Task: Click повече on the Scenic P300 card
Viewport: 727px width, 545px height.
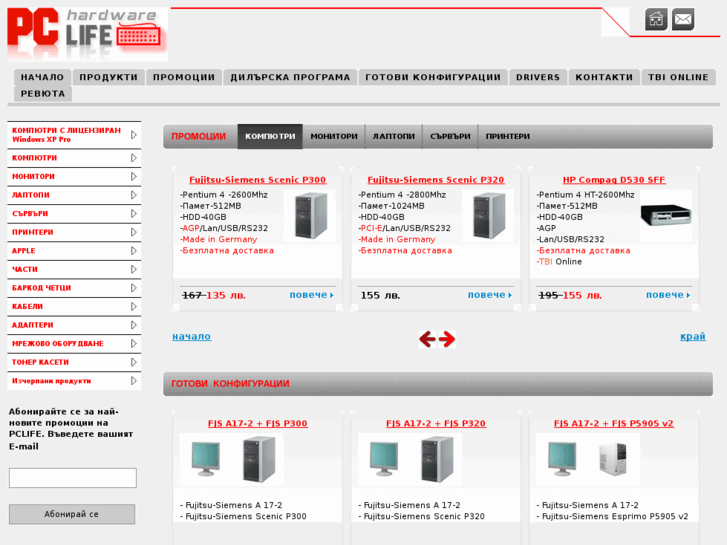Action: (x=311, y=295)
